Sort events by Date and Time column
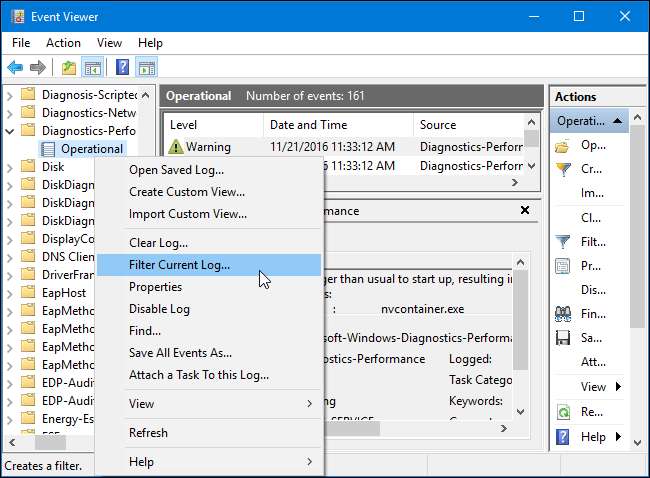 point(338,125)
